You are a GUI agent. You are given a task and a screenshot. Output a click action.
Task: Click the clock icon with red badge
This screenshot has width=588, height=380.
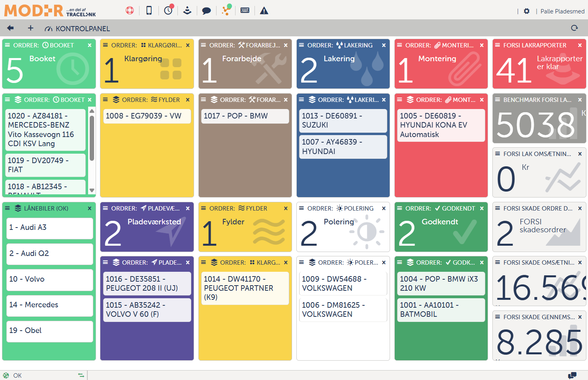168,10
